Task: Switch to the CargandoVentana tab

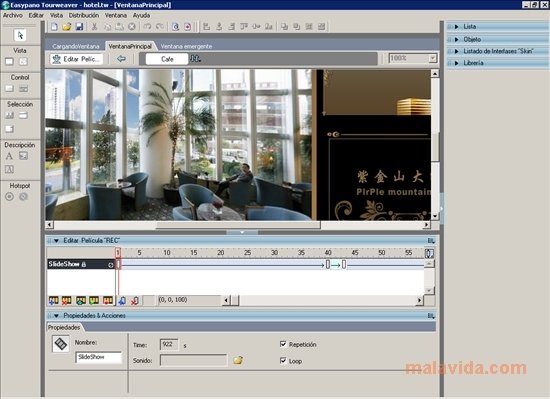Action: (x=76, y=46)
